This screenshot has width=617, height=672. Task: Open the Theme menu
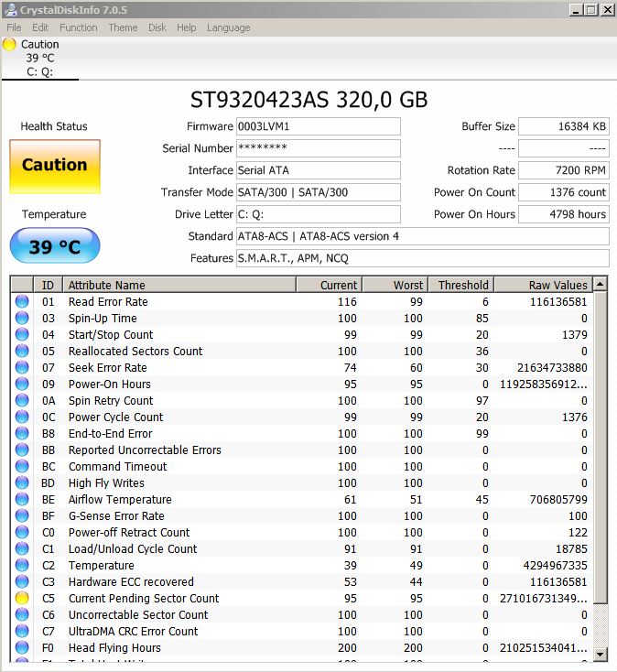pyautogui.click(x=123, y=27)
